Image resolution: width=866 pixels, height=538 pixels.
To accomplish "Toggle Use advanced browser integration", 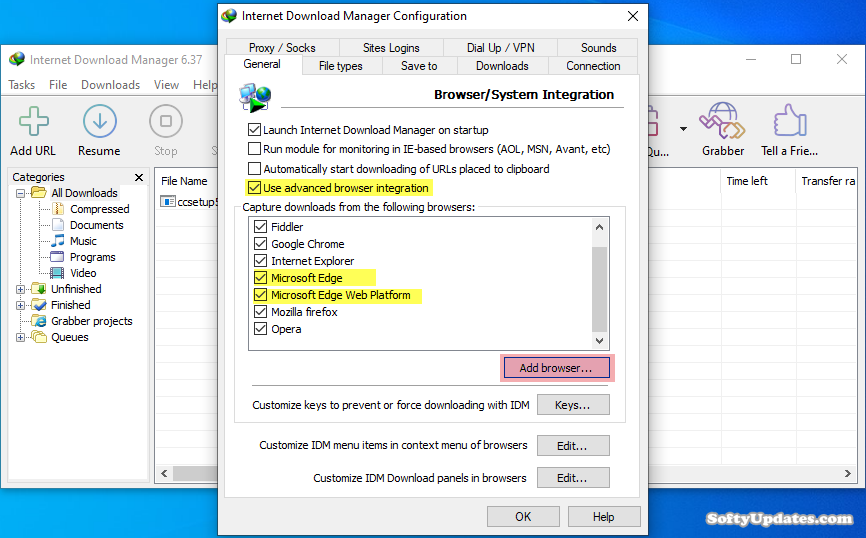I will pos(254,188).
